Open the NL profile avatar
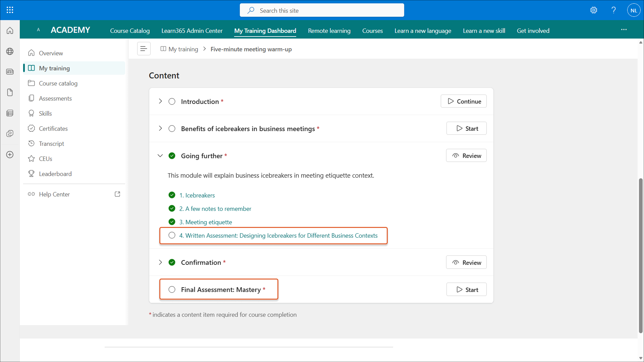 pyautogui.click(x=634, y=10)
